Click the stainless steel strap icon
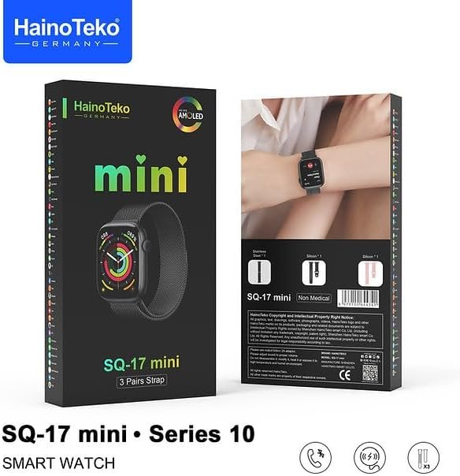The image size is (460, 476). click(x=259, y=273)
